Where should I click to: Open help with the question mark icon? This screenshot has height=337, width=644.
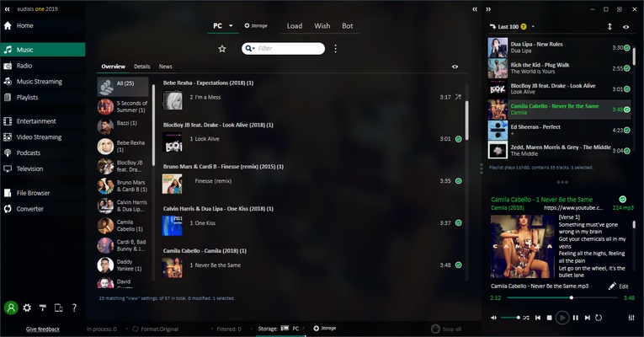[x=74, y=308]
